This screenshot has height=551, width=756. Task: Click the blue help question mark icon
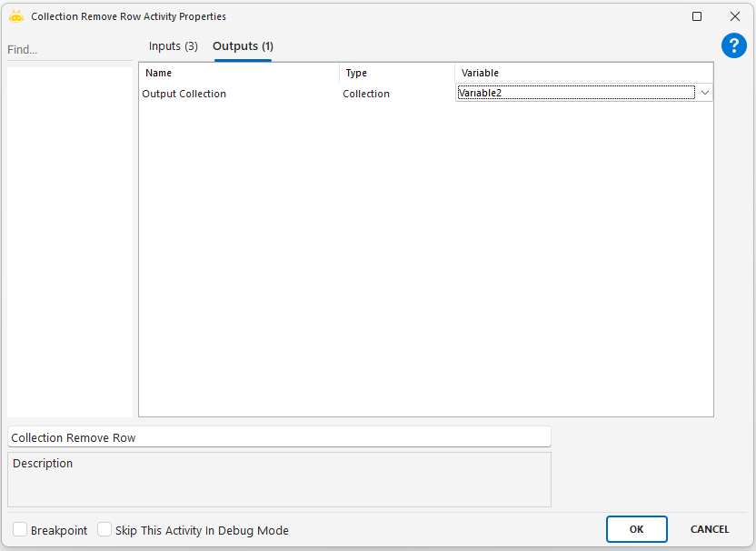coord(733,46)
